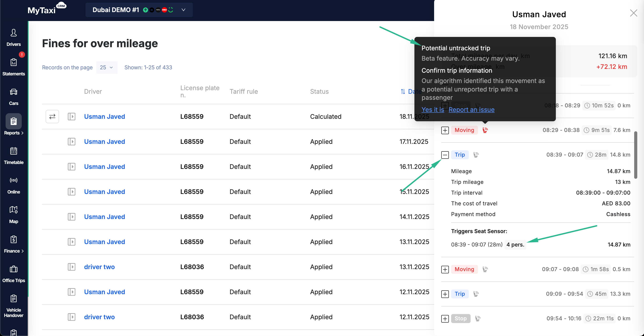This screenshot has width=644, height=336.
Task: Open the Map sidebar section
Action: pos(13,215)
